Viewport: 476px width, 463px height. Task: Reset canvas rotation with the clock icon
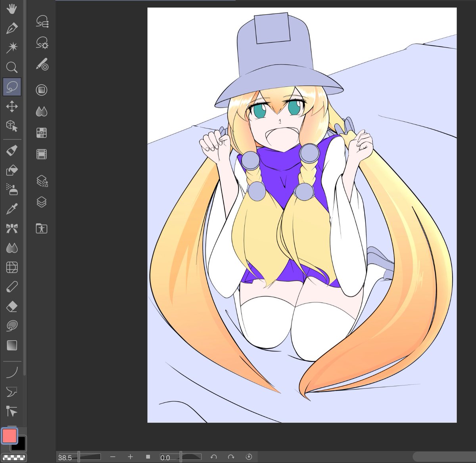[x=249, y=457]
